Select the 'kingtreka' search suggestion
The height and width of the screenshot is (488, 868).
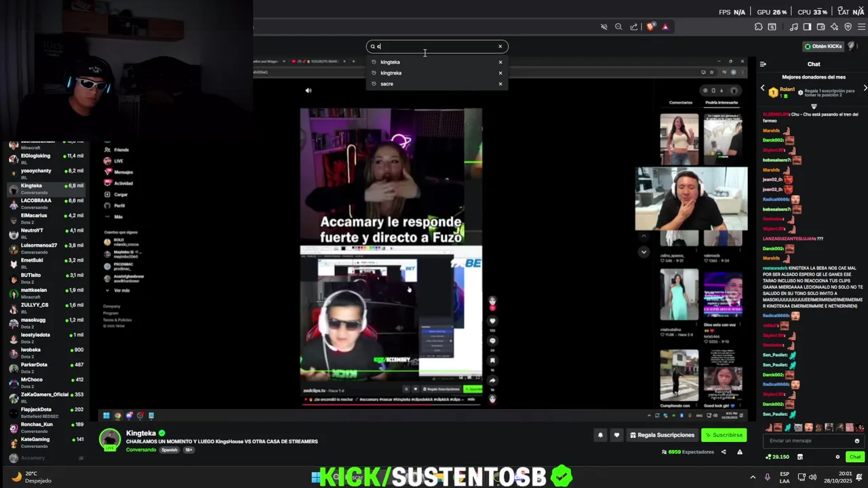click(391, 73)
